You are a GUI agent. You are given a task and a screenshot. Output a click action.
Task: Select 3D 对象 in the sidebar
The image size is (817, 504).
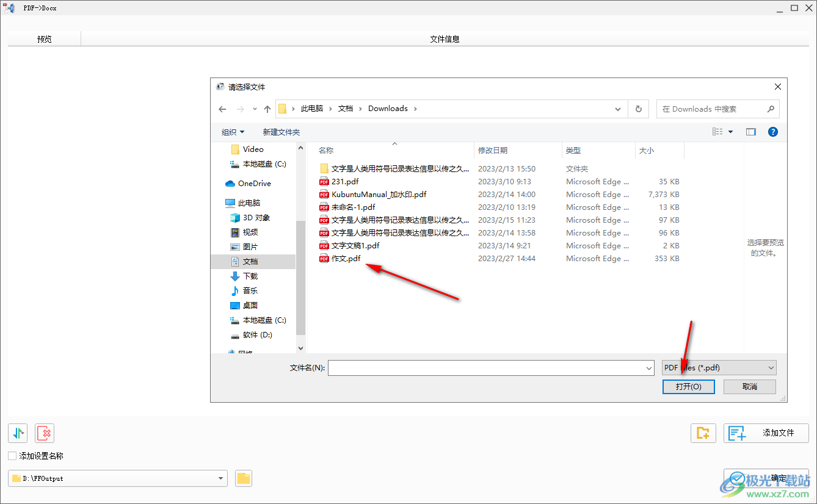[x=250, y=217]
